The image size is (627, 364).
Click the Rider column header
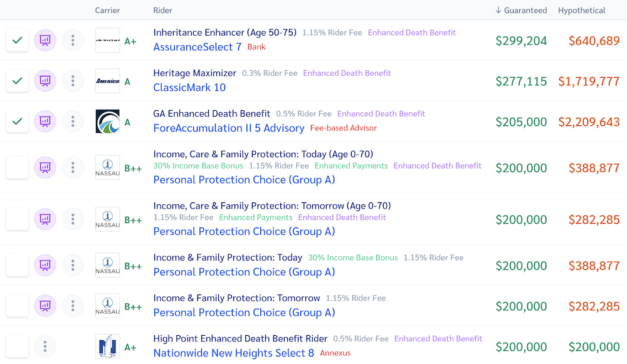tap(162, 10)
